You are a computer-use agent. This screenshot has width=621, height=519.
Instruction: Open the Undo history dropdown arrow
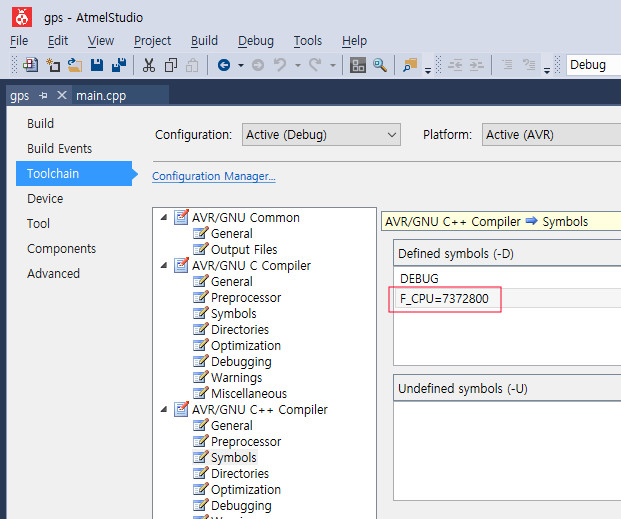click(x=298, y=65)
